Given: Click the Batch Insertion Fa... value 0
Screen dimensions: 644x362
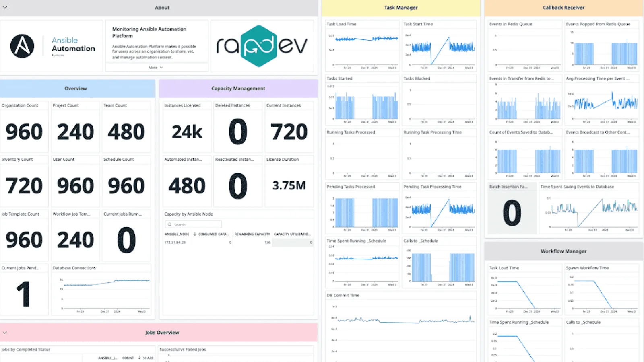Looking at the screenshot, I should click(512, 213).
